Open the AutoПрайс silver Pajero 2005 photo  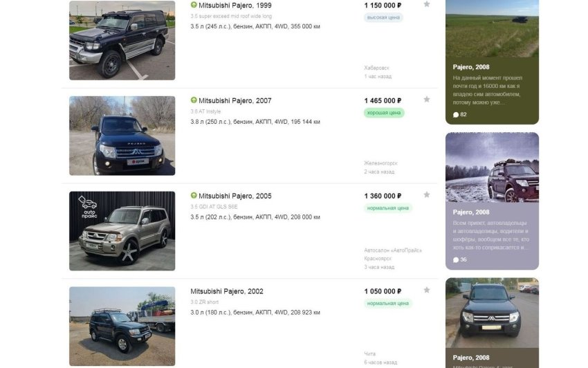(x=122, y=231)
